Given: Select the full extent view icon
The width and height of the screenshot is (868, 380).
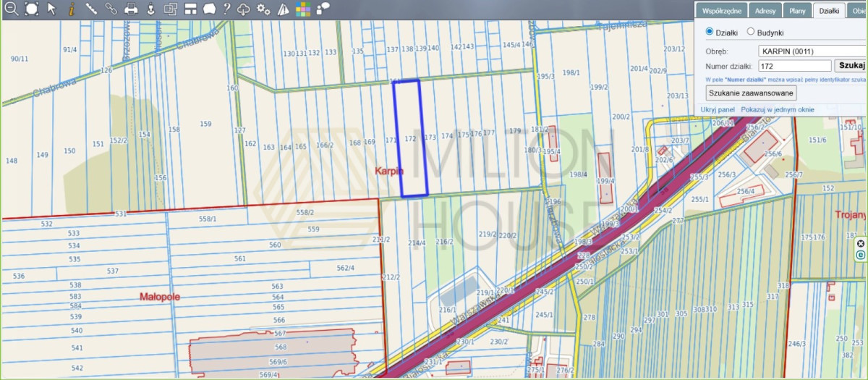Looking at the screenshot, I should pyautogui.click(x=31, y=9).
